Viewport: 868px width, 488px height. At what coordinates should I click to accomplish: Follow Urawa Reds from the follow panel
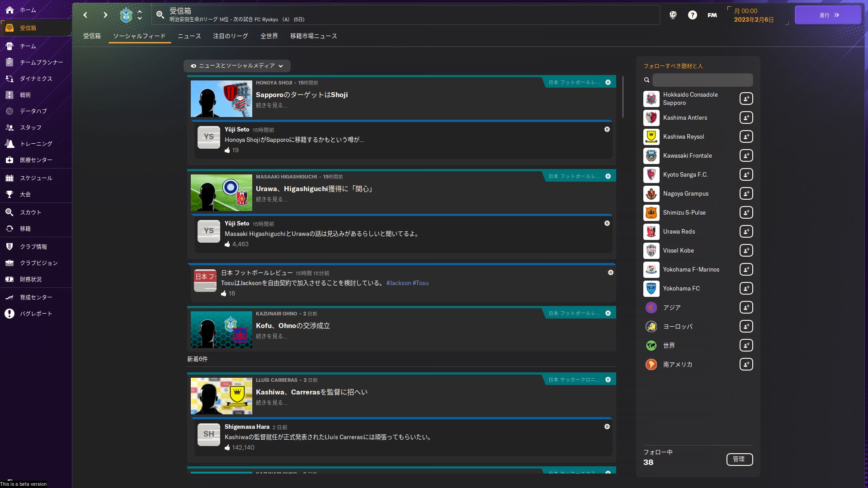pos(746,231)
